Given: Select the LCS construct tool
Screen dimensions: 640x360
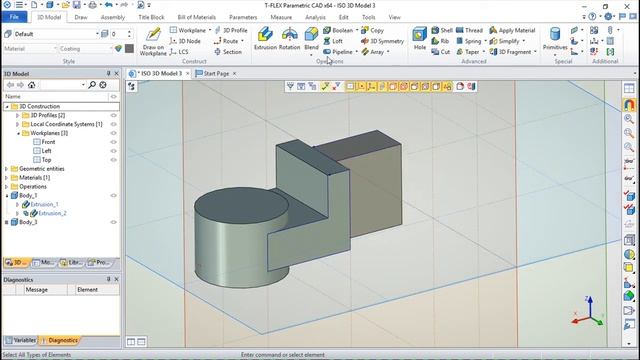Looking at the screenshot, I should tap(179, 52).
